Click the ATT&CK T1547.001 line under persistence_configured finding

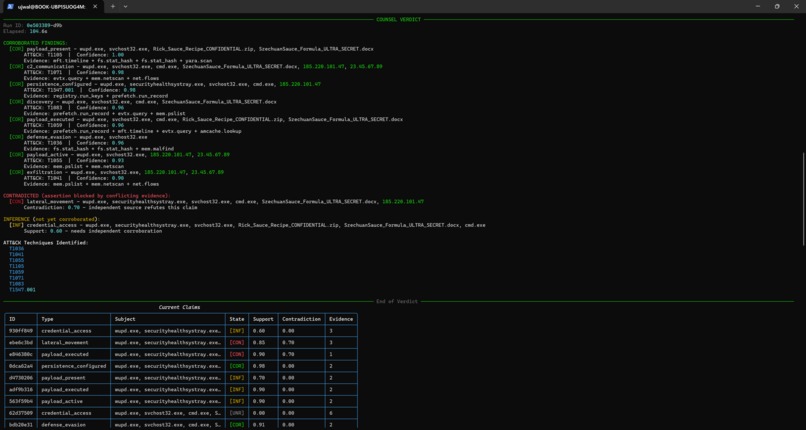click(80, 90)
